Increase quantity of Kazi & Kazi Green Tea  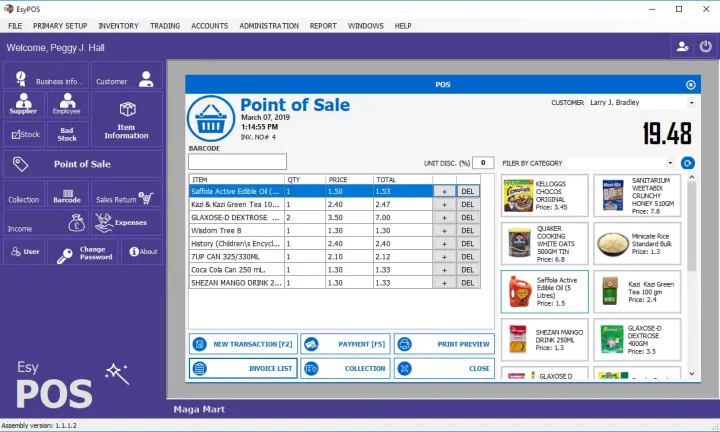click(444, 204)
